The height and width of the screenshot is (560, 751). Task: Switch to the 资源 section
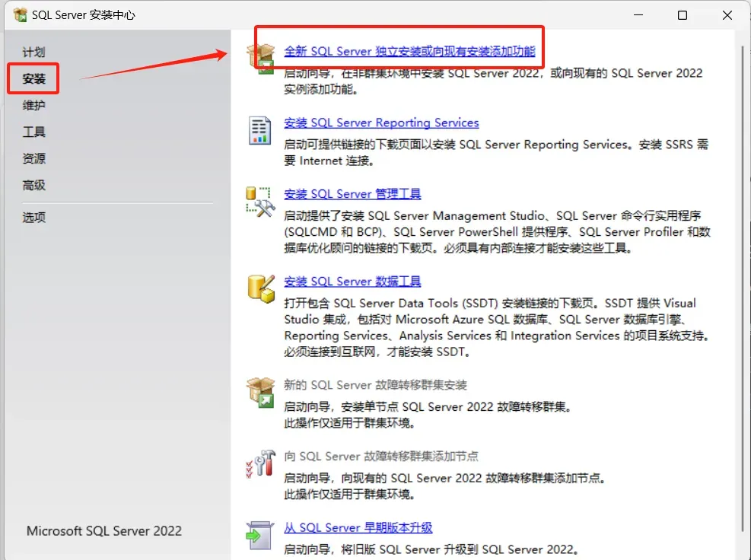pos(33,158)
